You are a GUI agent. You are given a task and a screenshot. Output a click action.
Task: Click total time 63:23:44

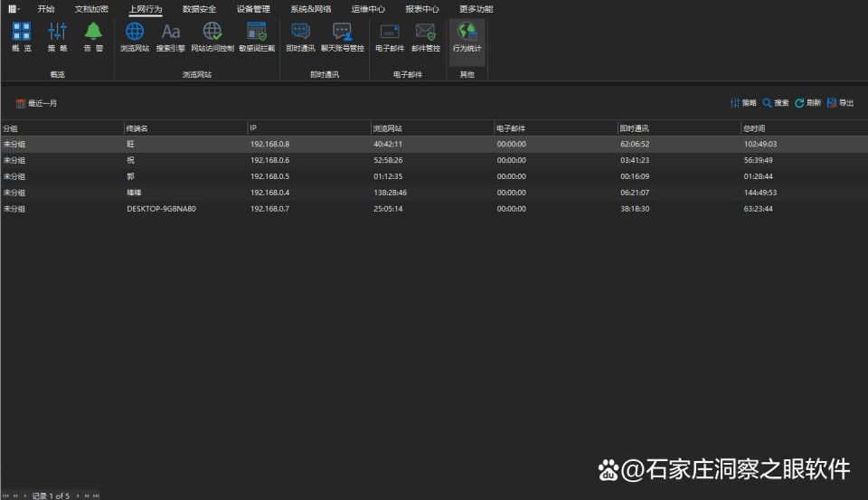(x=759, y=209)
